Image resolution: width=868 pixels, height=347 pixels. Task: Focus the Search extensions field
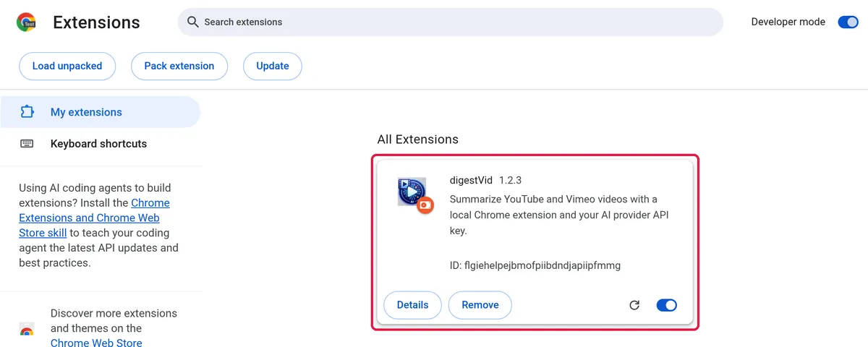pos(451,22)
